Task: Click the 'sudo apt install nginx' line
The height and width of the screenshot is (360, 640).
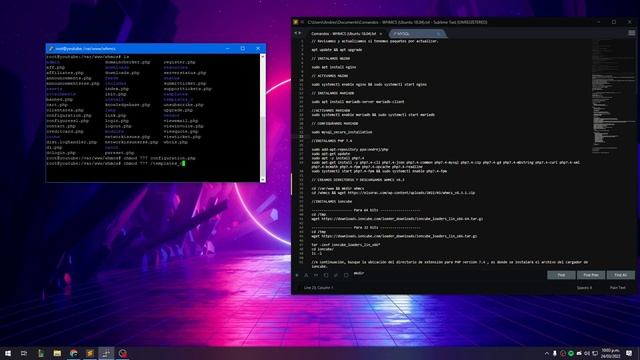Action: coord(333,67)
